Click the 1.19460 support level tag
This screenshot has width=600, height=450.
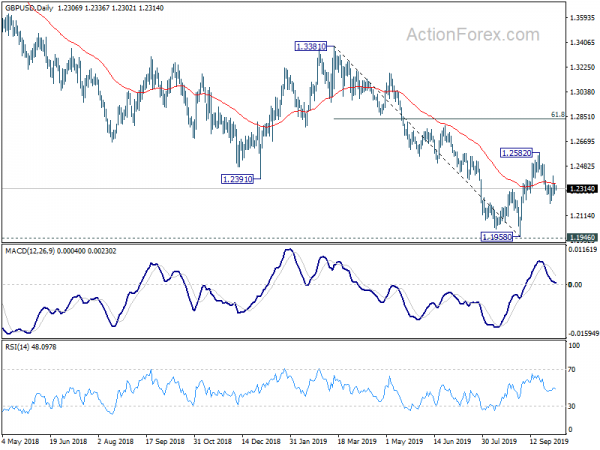[x=582, y=238]
